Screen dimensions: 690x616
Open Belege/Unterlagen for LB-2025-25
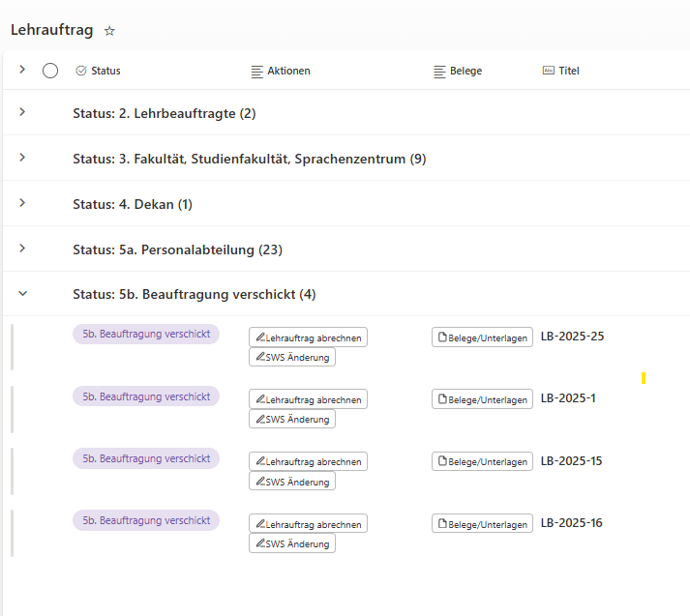tap(482, 337)
